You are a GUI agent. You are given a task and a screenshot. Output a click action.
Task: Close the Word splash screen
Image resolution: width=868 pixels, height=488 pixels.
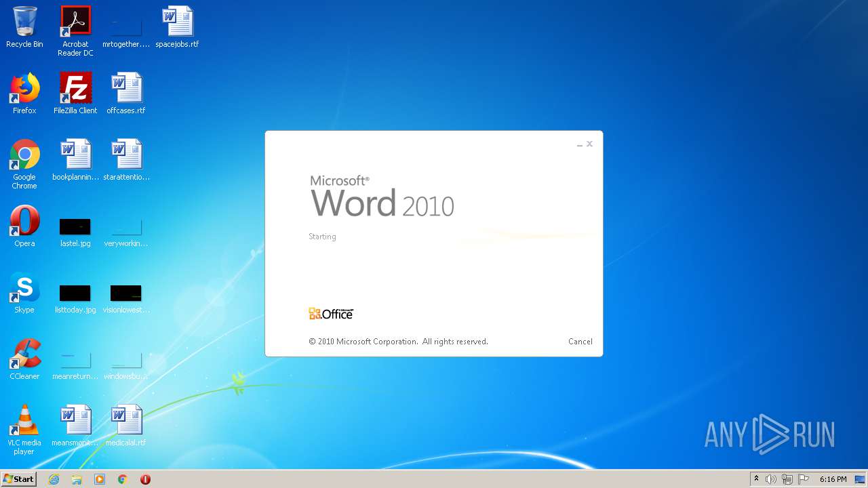[x=590, y=144]
